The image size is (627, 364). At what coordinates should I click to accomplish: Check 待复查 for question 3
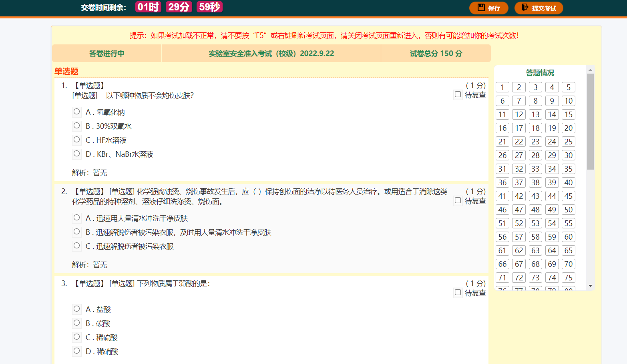click(458, 292)
